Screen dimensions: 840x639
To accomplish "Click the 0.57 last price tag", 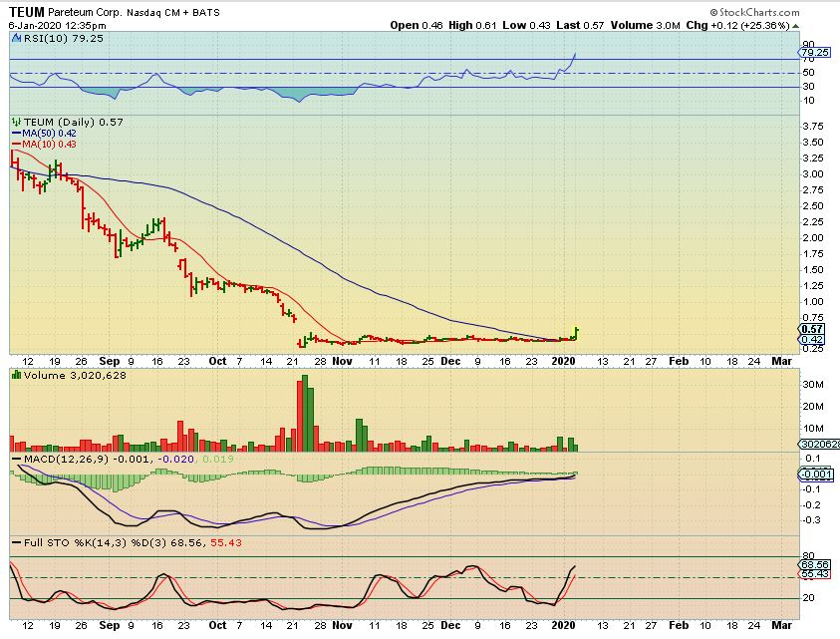I will (x=813, y=329).
